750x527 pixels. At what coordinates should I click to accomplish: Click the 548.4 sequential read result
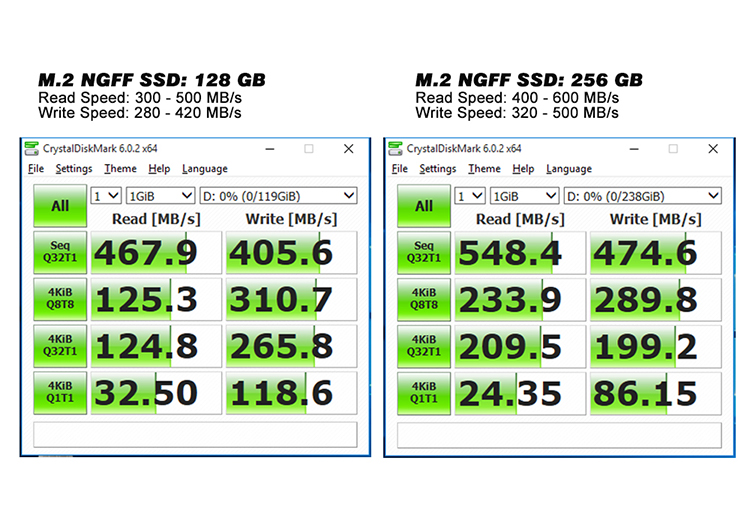520,253
